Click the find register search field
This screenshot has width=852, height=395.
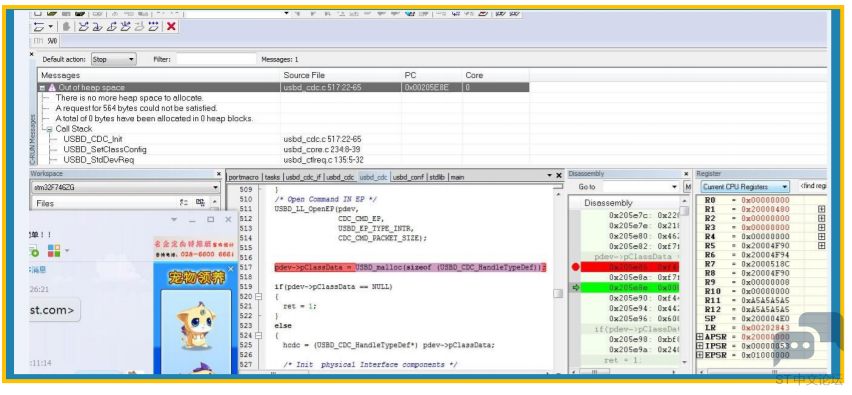(x=813, y=186)
